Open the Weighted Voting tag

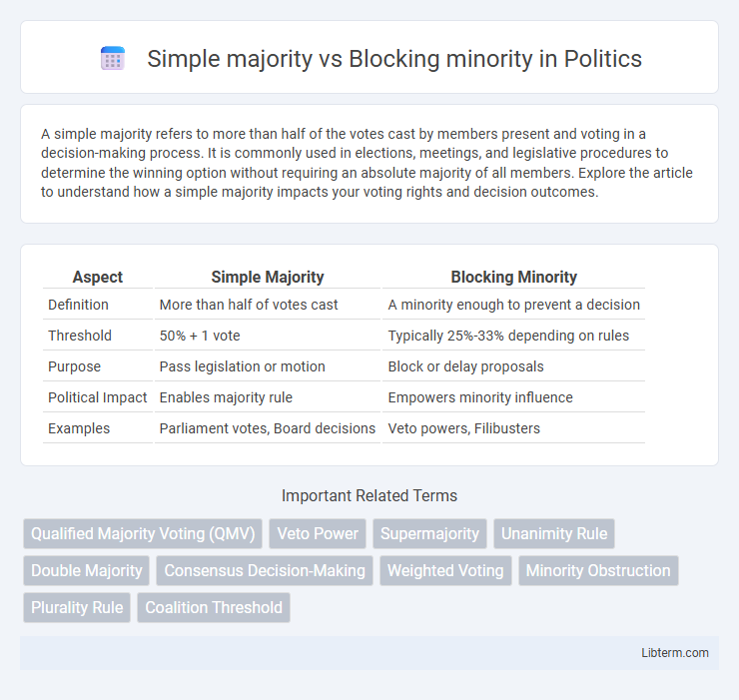coord(445,570)
